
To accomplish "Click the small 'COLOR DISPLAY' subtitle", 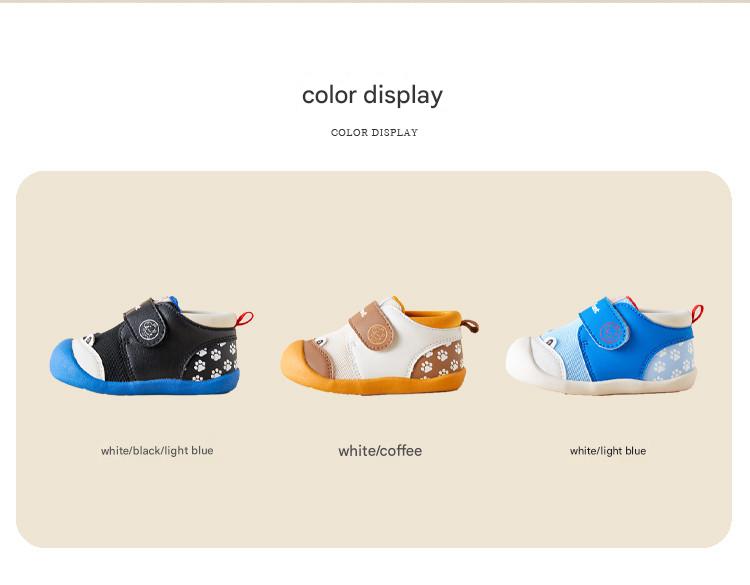I will [x=375, y=132].
